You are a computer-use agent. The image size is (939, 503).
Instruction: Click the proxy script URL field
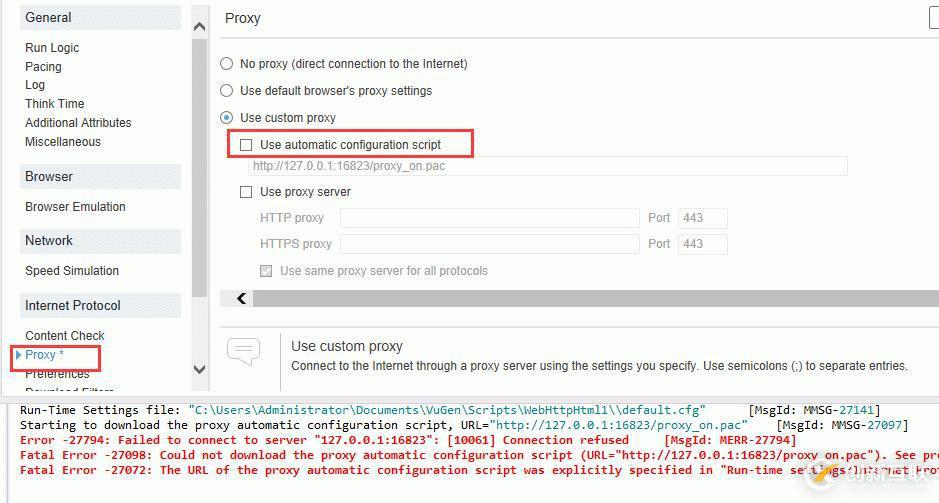point(547,166)
